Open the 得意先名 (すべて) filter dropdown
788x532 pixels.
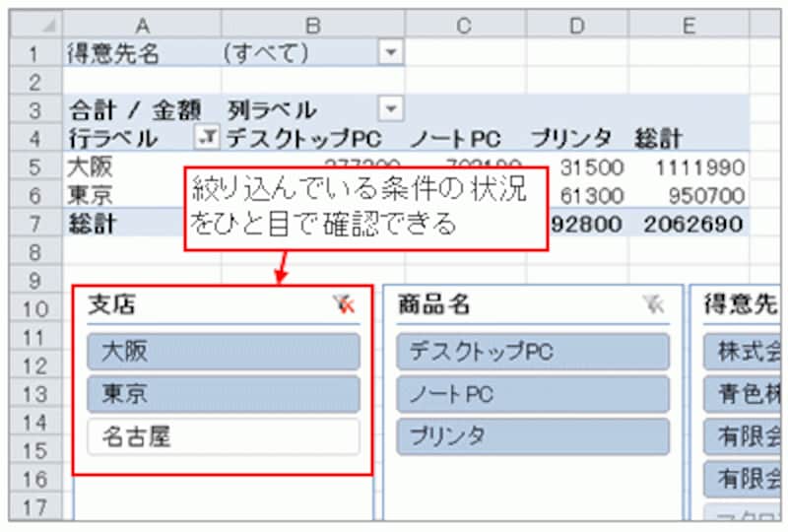[x=391, y=52]
